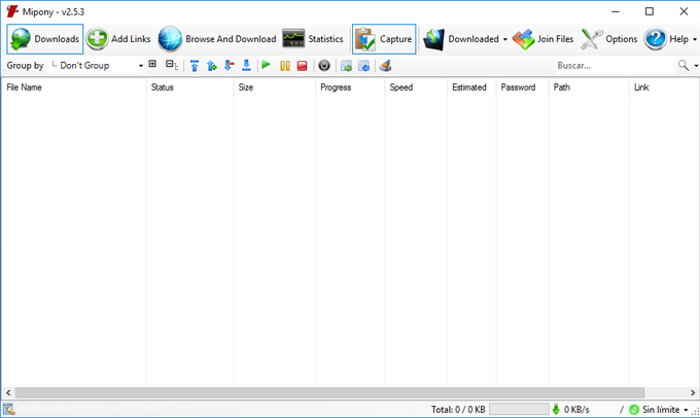Open the Downloaded folder button

[x=461, y=39]
